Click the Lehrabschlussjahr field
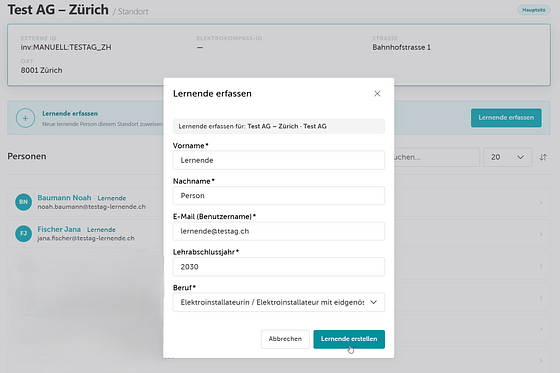This screenshot has width=560, height=373. point(279,267)
